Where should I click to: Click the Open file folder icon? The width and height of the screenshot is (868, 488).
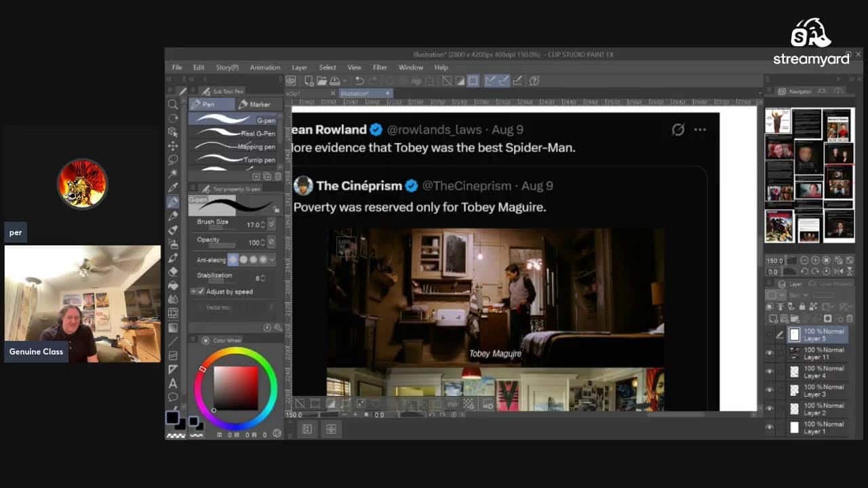pos(321,81)
